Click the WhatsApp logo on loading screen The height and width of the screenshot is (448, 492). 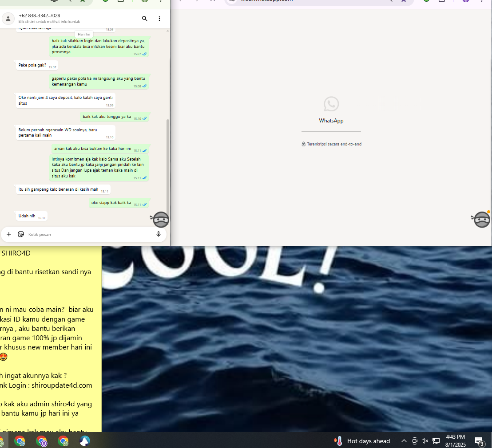click(x=331, y=104)
